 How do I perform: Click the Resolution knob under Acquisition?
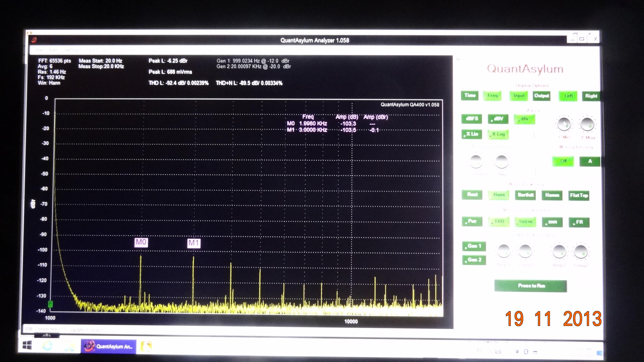coord(476,162)
